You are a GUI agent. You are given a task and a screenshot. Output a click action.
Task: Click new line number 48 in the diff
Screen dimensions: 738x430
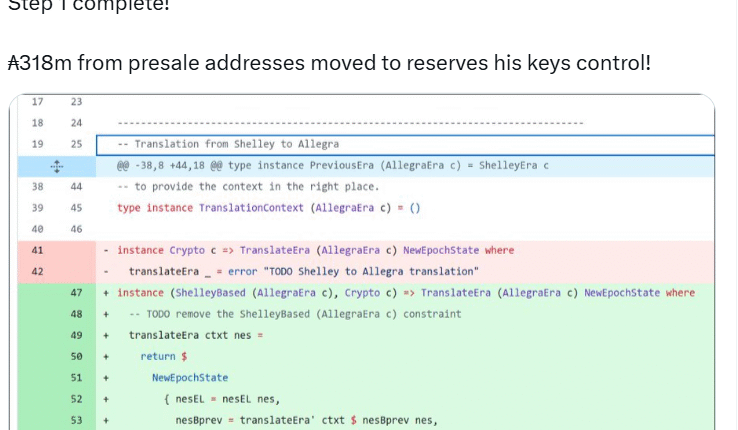(x=76, y=314)
